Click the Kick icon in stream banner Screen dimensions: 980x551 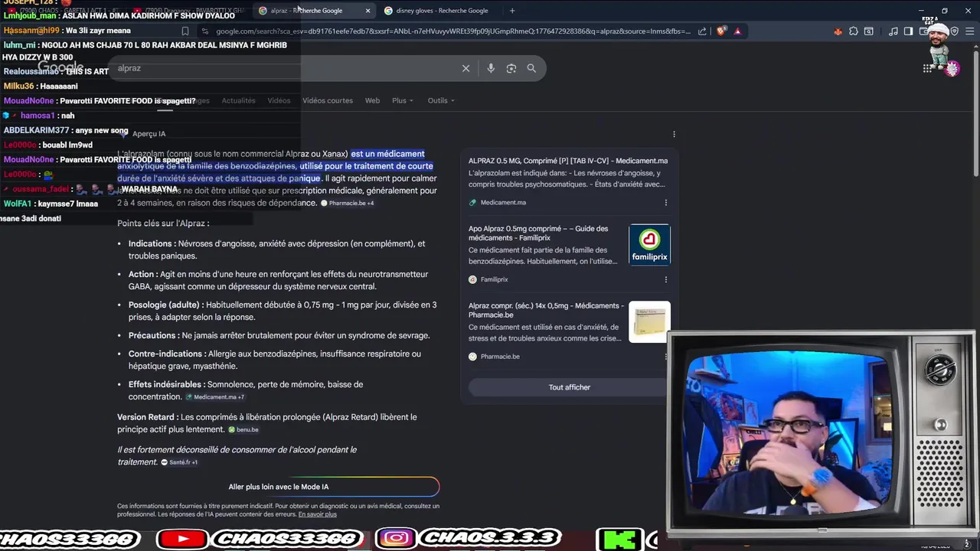click(x=619, y=539)
